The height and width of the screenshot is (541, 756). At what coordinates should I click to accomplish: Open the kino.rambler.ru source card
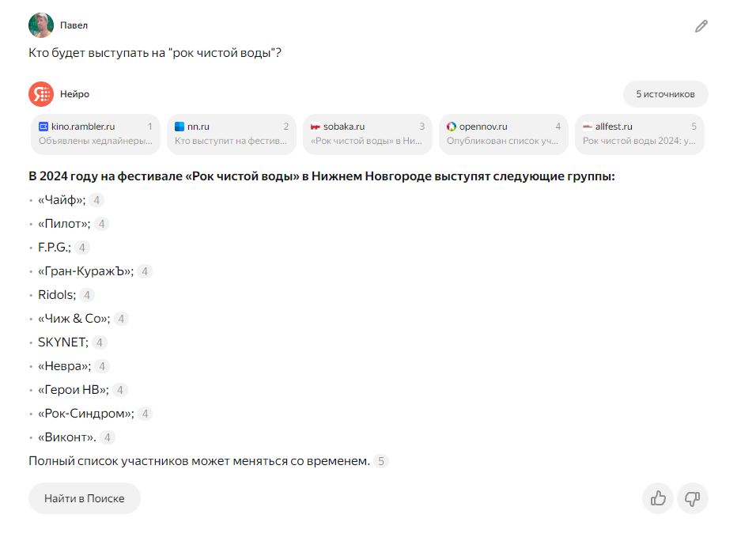96,134
